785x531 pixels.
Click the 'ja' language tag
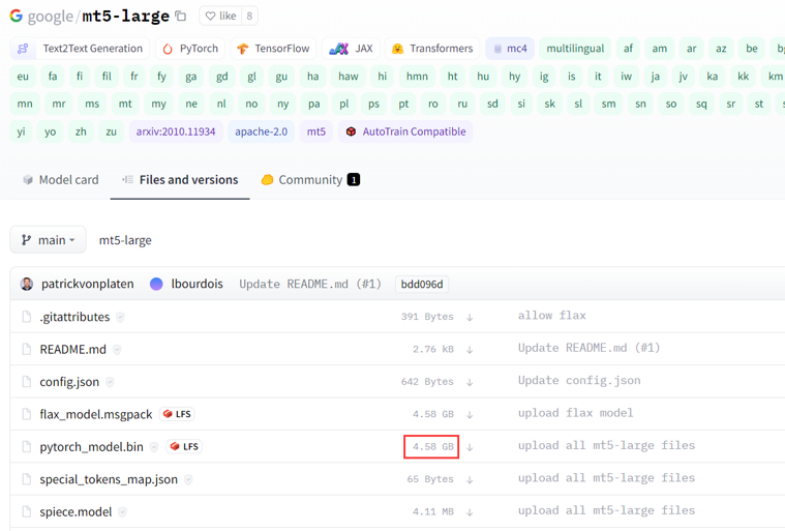click(x=655, y=76)
